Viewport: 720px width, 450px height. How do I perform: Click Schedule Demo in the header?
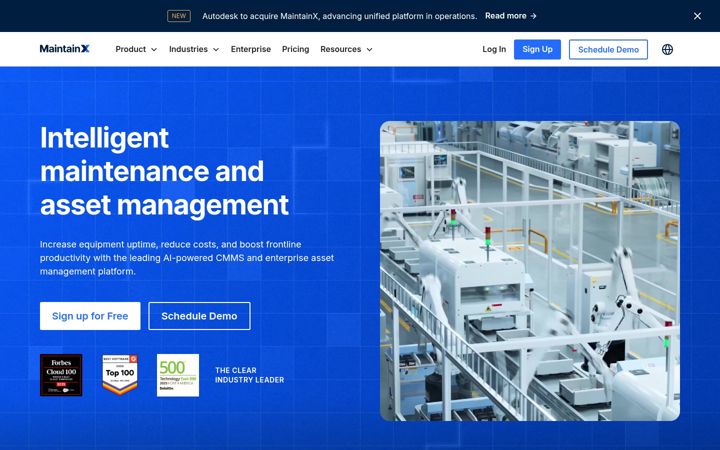(x=608, y=49)
